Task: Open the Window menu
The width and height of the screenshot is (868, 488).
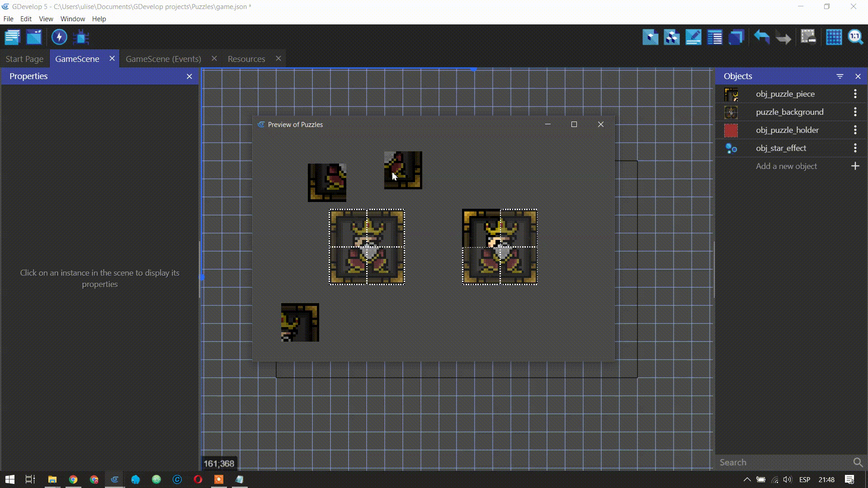Action: click(72, 19)
